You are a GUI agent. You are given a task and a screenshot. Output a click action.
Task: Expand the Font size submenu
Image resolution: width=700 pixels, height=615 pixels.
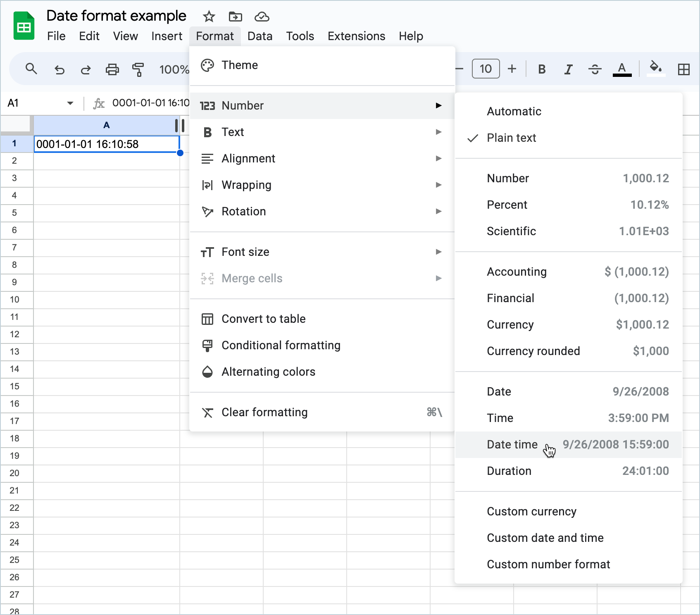coord(322,252)
